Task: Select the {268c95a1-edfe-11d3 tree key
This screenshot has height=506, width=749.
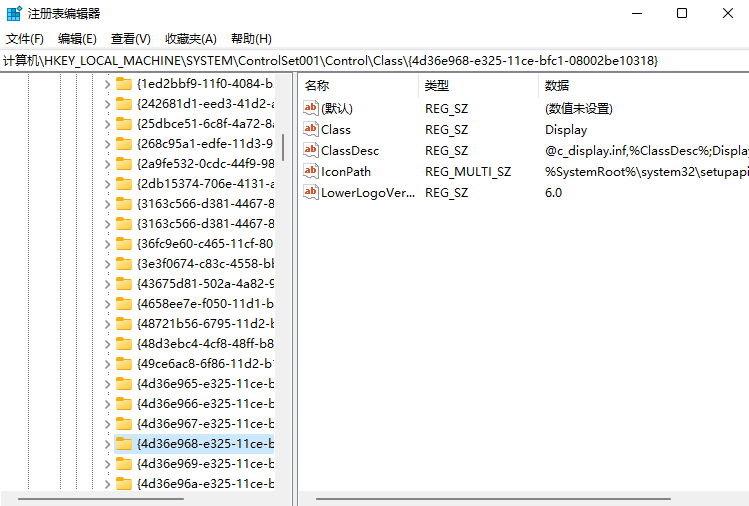Action: point(205,144)
